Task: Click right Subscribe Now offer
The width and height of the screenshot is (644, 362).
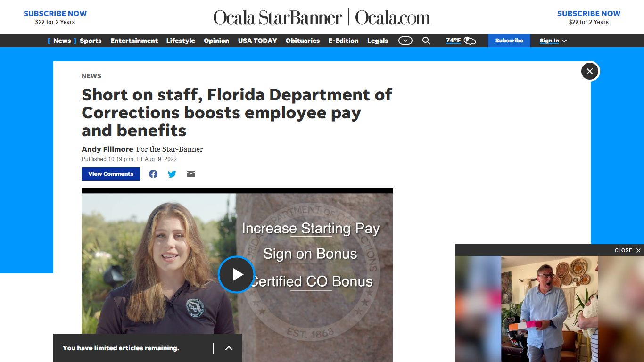Action: click(589, 17)
